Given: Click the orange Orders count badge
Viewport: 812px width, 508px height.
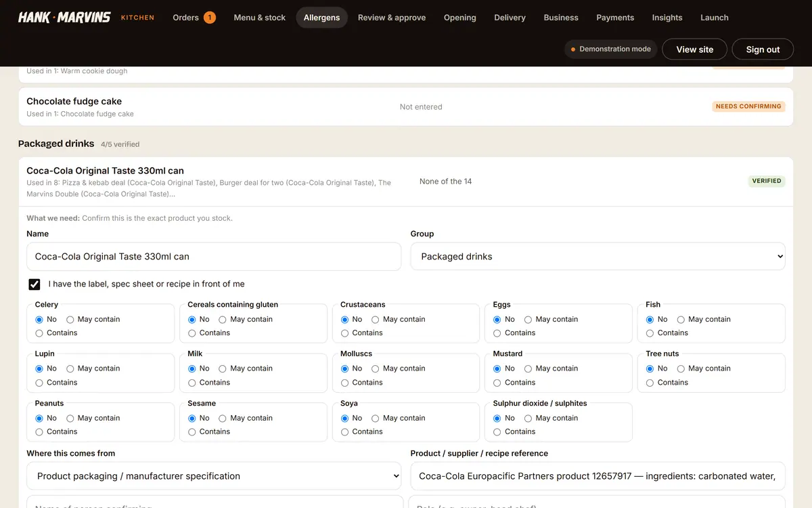Looking at the screenshot, I should coord(210,17).
